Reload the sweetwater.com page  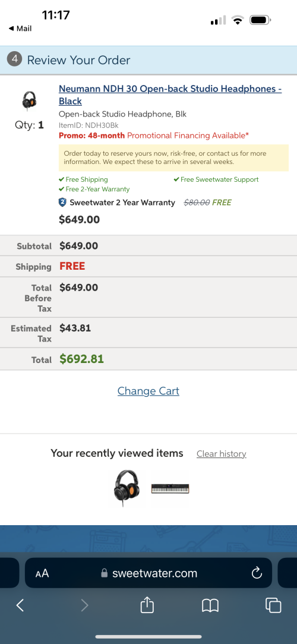257,573
